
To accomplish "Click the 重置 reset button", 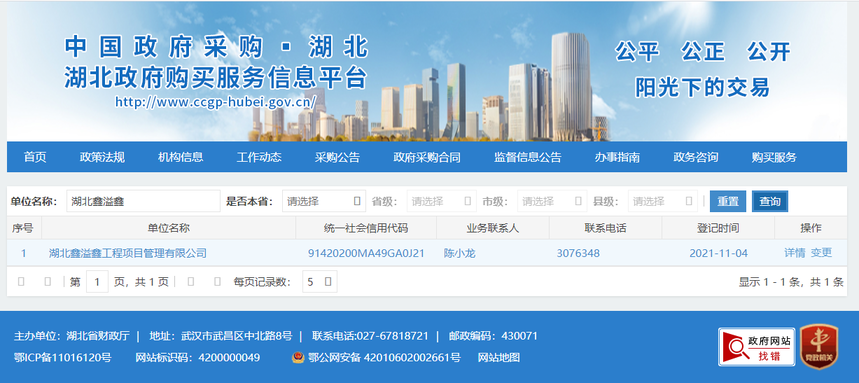I will (x=728, y=201).
